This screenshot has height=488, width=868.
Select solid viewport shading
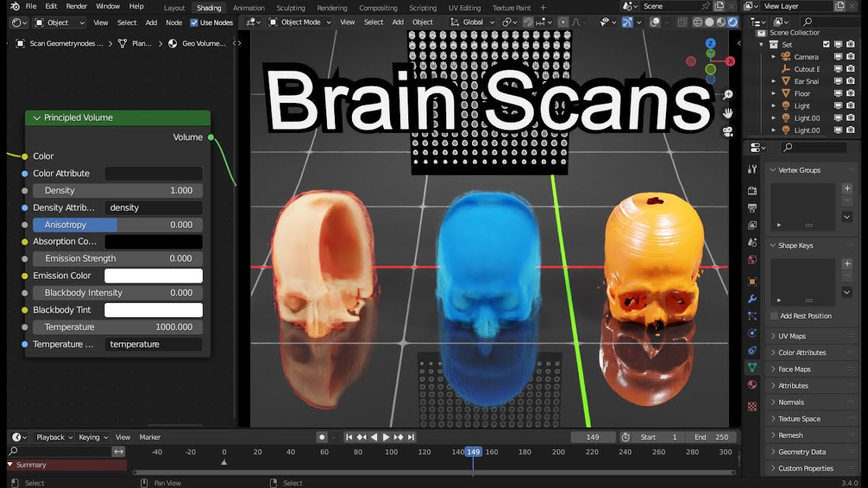(x=709, y=22)
